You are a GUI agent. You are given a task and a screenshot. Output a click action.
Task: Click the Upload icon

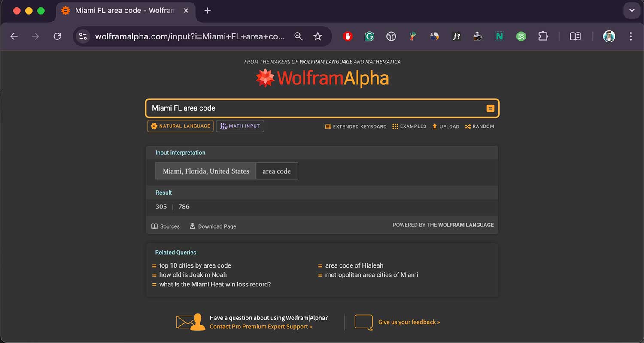point(434,126)
